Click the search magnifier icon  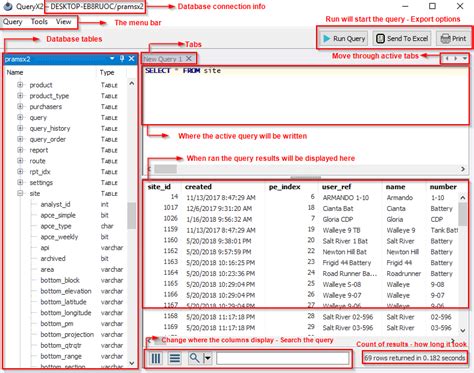pyautogui.click(x=194, y=358)
